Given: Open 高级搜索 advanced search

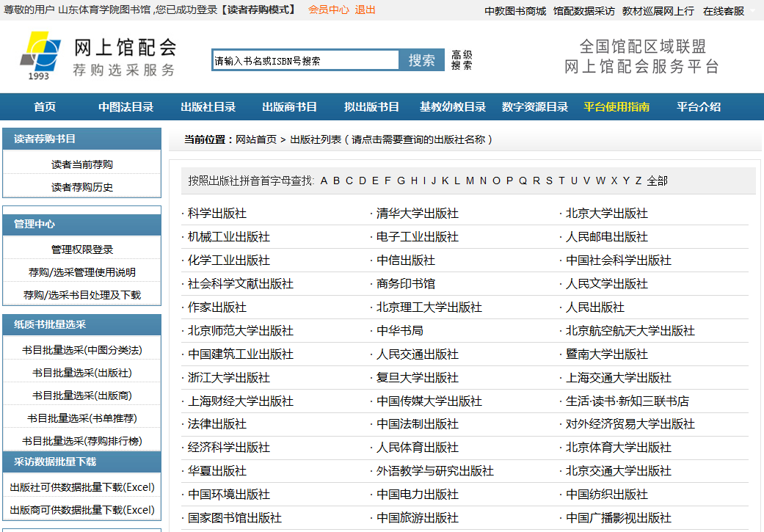Looking at the screenshot, I should (462, 60).
